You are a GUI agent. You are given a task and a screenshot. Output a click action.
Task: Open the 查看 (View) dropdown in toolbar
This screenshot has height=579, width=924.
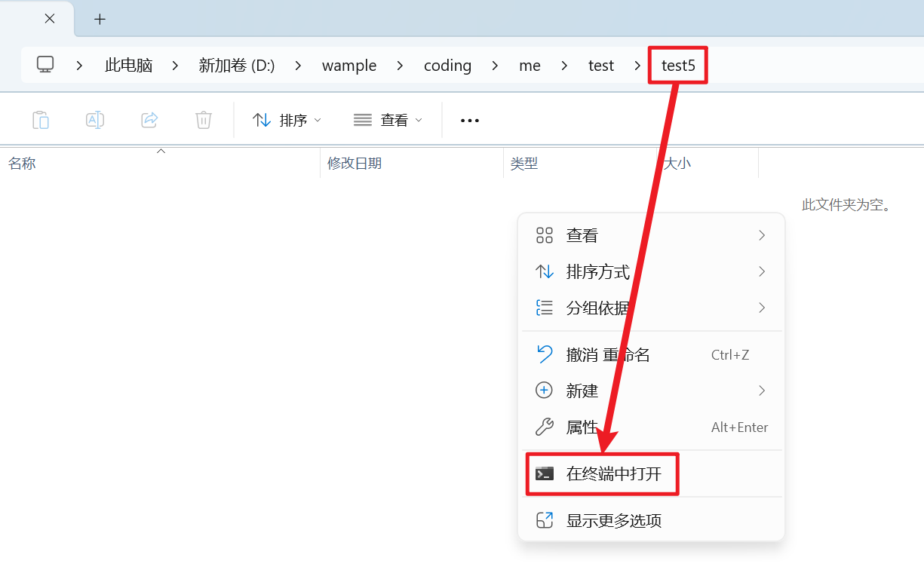(387, 120)
